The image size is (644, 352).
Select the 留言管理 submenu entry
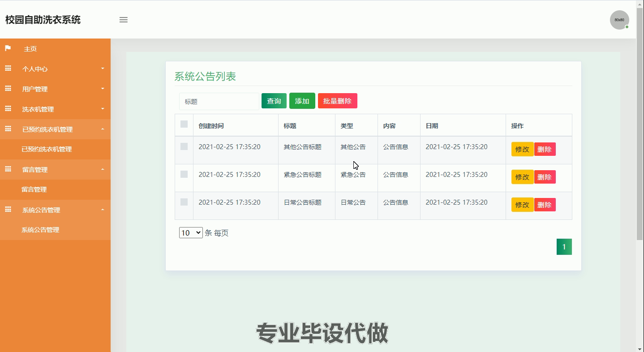(55, 189)
